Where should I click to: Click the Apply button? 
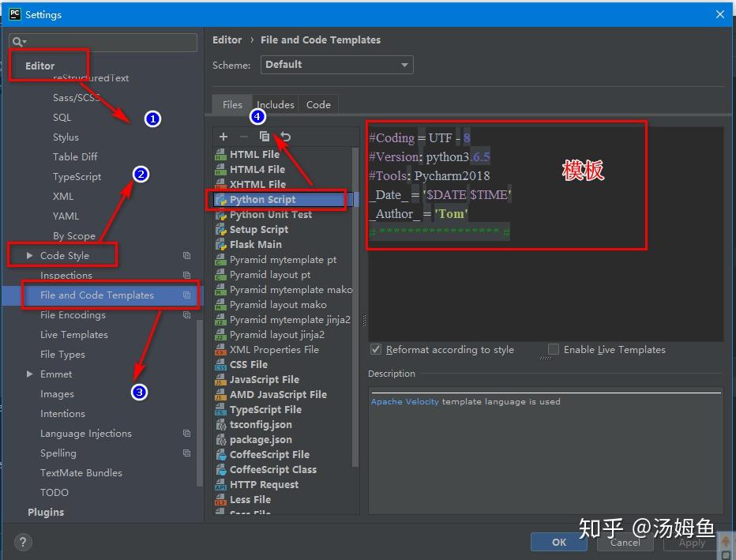click(692, 542)
